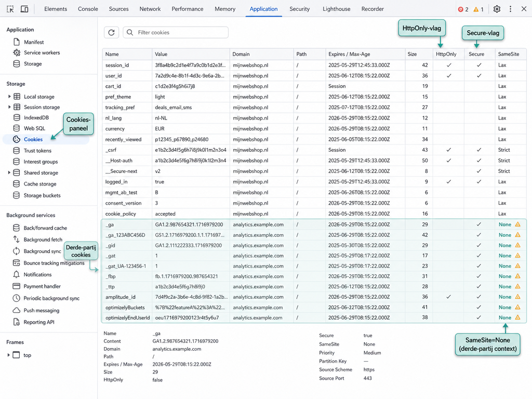The width and height of the screenshot is (532, 399).
Task: Select the cart_id cookie row
Action: tap(314, 86)
